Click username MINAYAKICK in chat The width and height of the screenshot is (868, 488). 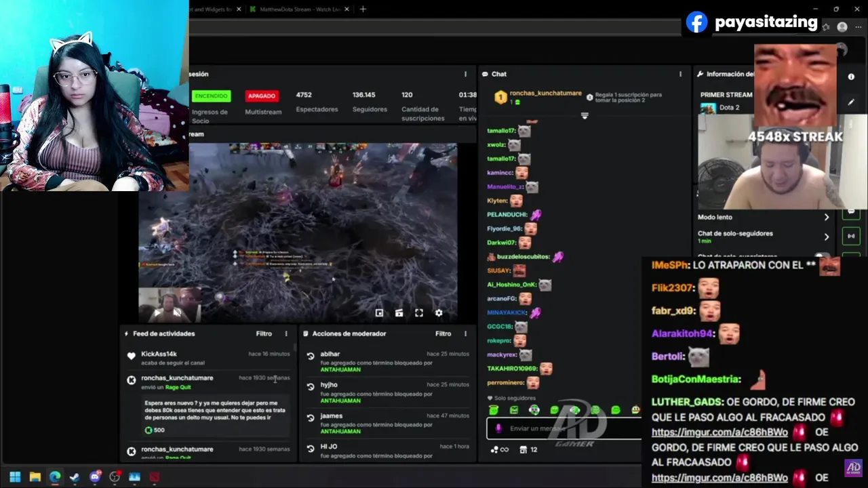[x=507, y=313]
